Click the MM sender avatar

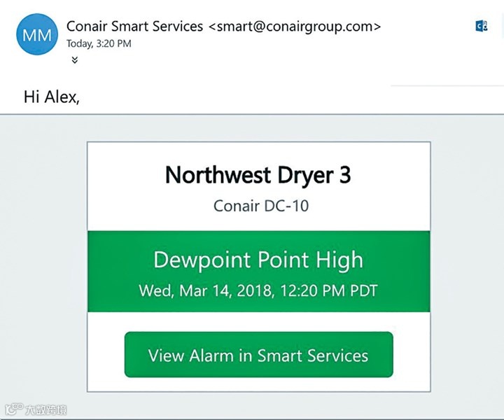coord(37,34)
